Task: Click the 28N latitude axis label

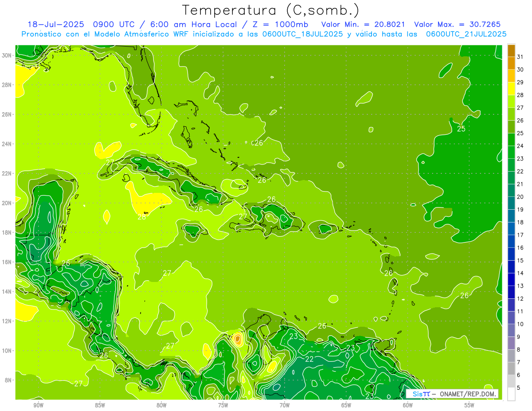Action: [x=8, y=85]
